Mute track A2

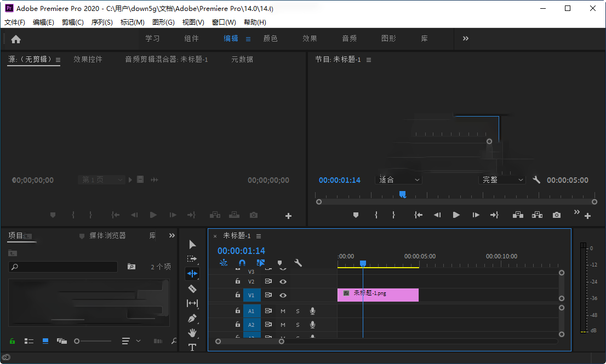coord(283,325)
